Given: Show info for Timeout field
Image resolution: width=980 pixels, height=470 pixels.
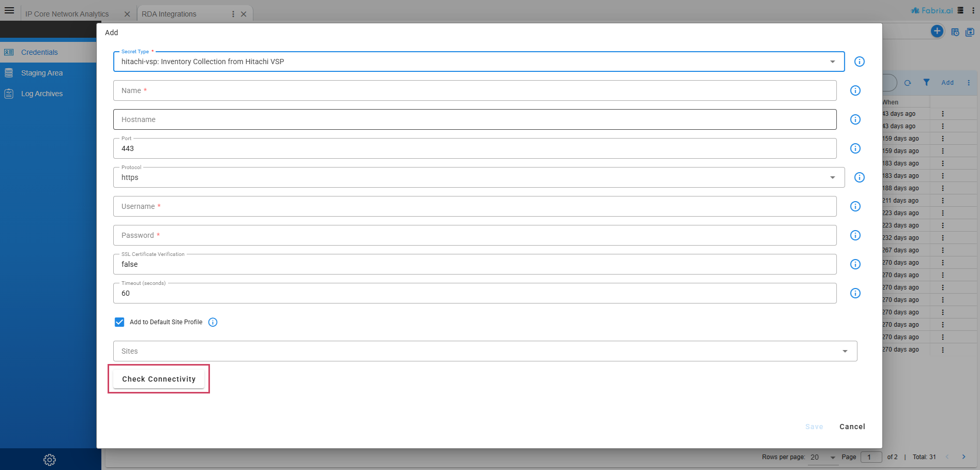Looking at the screenshot, I should coord(855,293).
